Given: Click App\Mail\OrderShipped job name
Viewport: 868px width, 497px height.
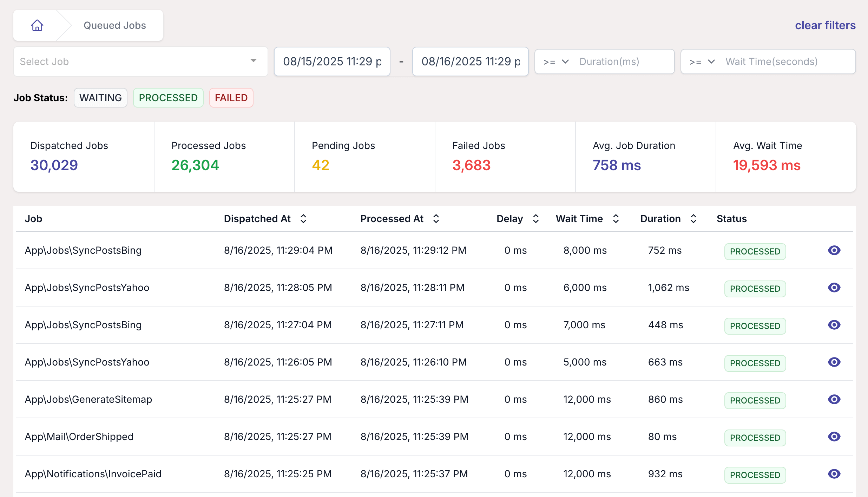Looking at the screenshot, I should [x=79, y=437].
